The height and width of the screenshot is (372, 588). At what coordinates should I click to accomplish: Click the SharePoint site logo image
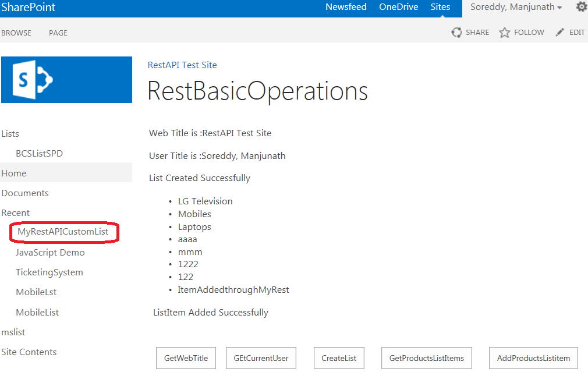pos(66,79)
